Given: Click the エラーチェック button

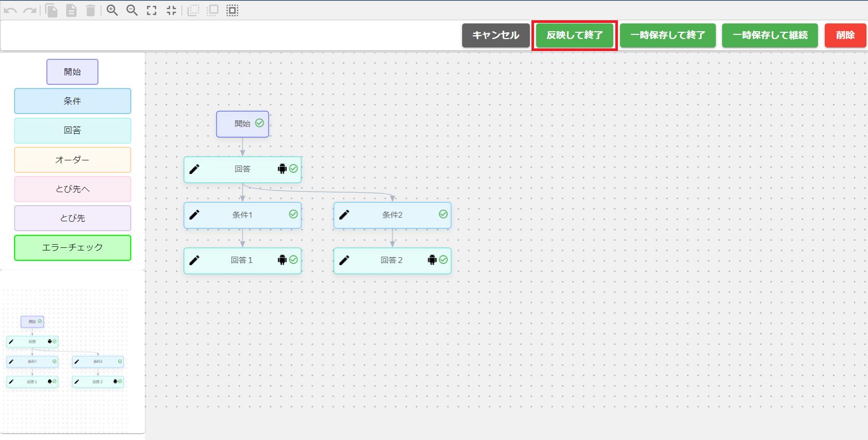Looking at the screenshot, I should [72, 248].
